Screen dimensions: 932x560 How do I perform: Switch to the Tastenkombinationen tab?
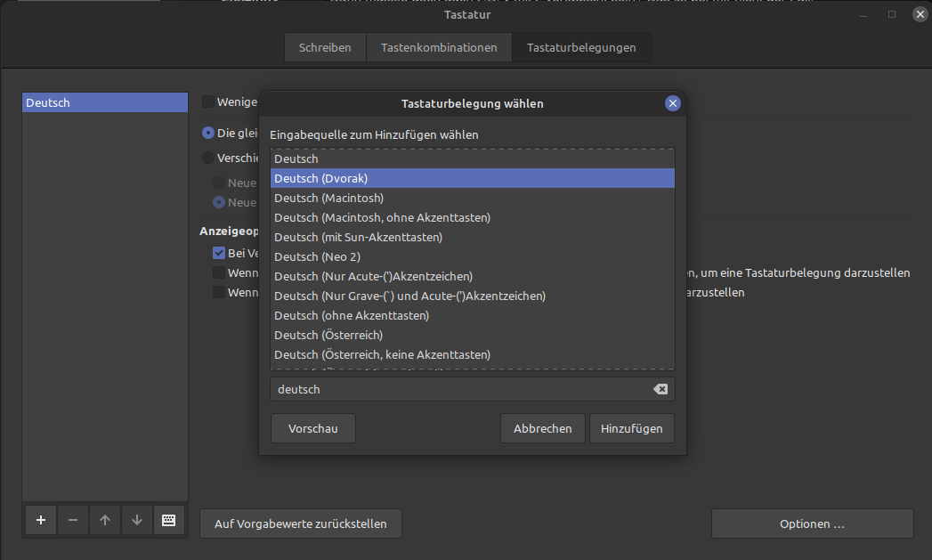point(439,47)
